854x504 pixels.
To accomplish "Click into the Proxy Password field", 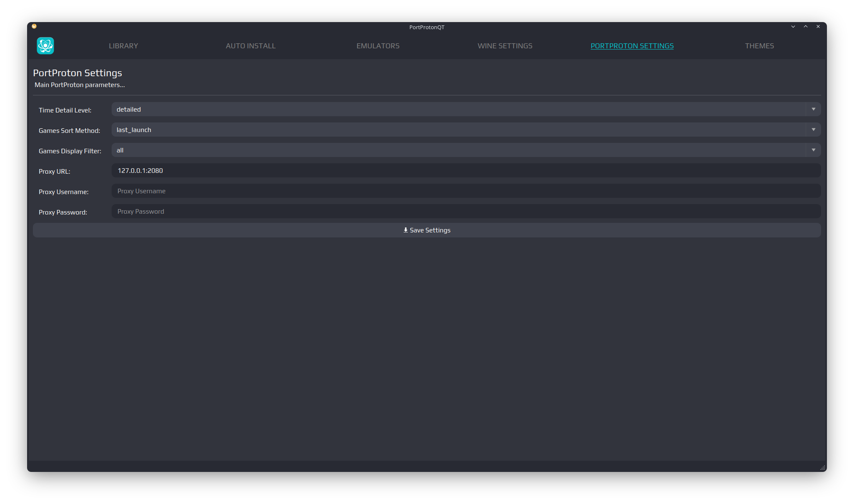I will [x=466, y=211].
